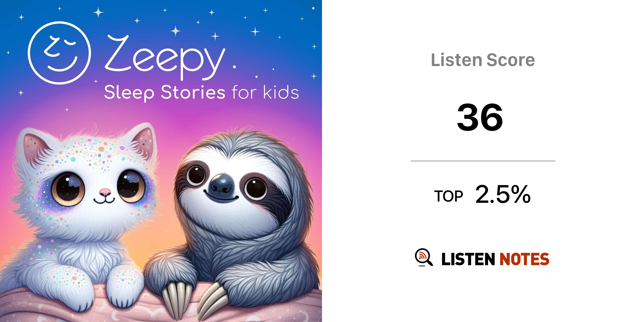Click the Zeepy sleepy smiley face logo
Screen dimensions: 644x322
tap(59, 53)
